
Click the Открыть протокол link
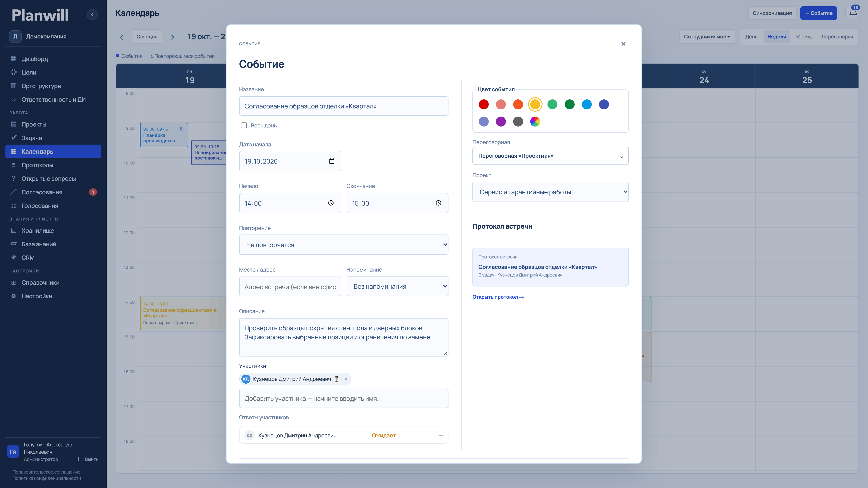498,297
